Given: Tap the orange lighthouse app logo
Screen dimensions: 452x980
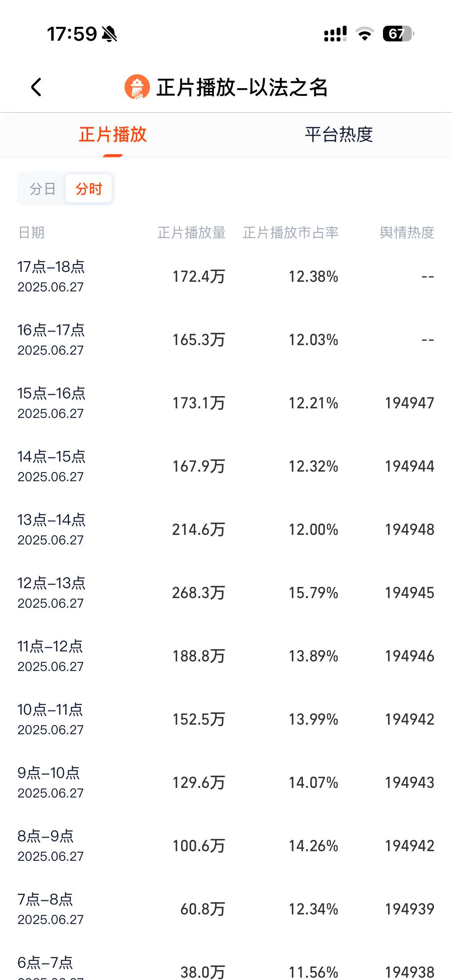Looking at the screenshot, I should pos(137,87).
